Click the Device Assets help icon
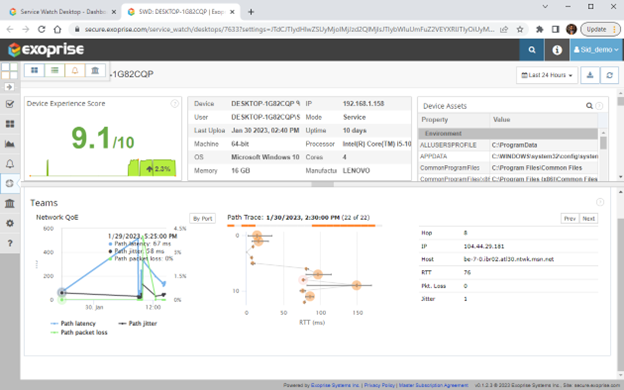 (599, 106)
